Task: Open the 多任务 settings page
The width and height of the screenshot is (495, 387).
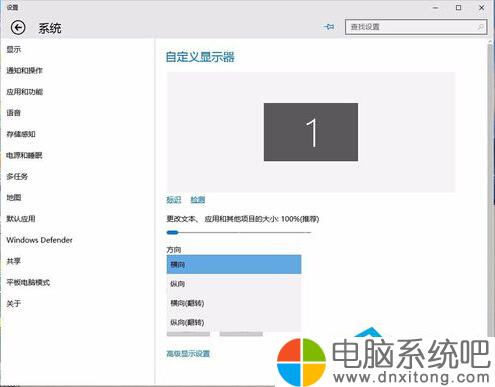Action: point(17,177)
